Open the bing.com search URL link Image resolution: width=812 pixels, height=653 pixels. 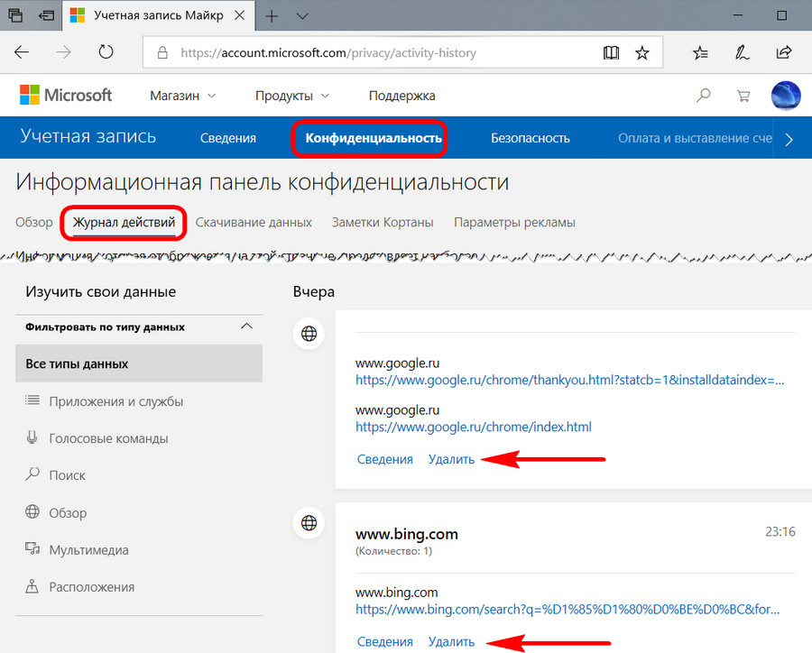567,610
